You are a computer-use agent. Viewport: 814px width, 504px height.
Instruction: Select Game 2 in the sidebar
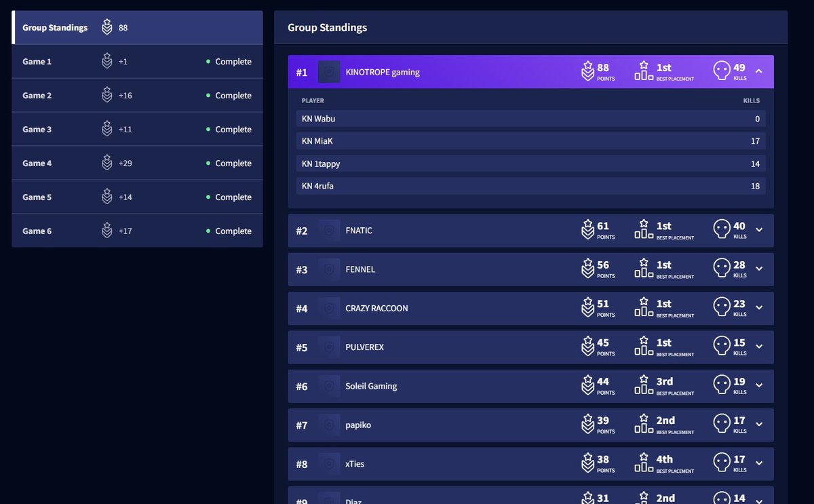pyautogui.click(x=138, y=96)
